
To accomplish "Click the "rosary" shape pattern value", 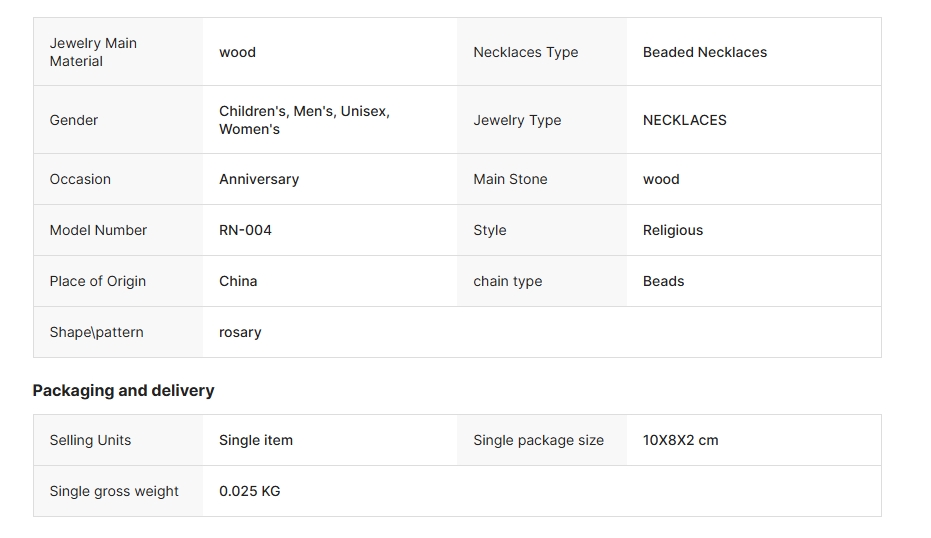I will tap(240, 332).
